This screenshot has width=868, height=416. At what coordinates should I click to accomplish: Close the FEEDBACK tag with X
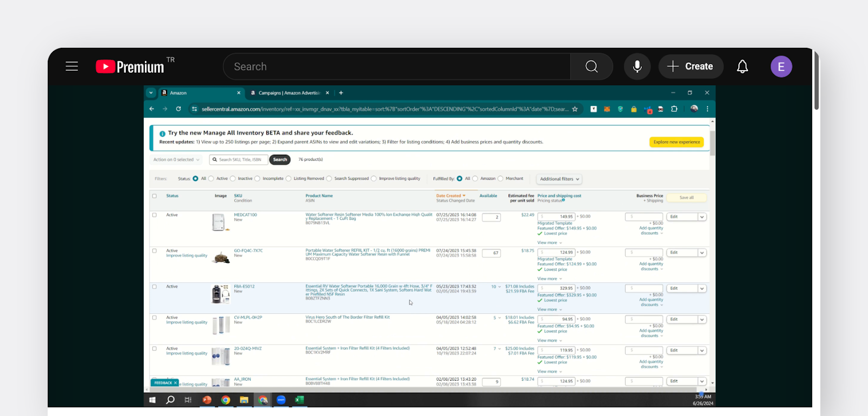(175, 383)
